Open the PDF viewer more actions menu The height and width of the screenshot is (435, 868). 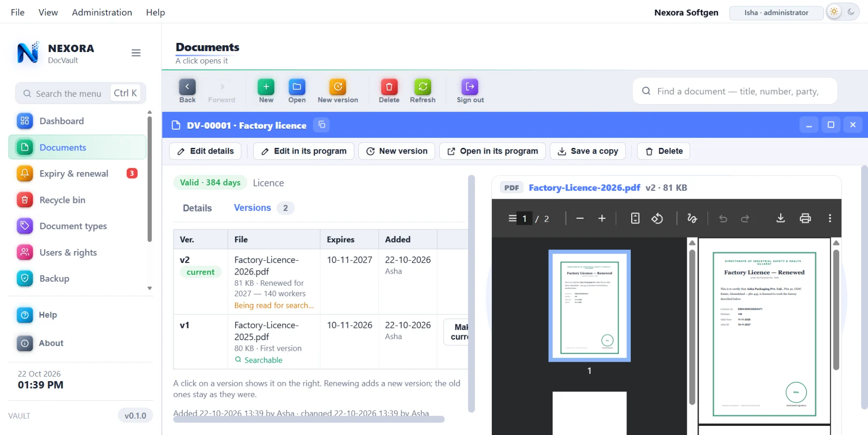click(830, 218)
